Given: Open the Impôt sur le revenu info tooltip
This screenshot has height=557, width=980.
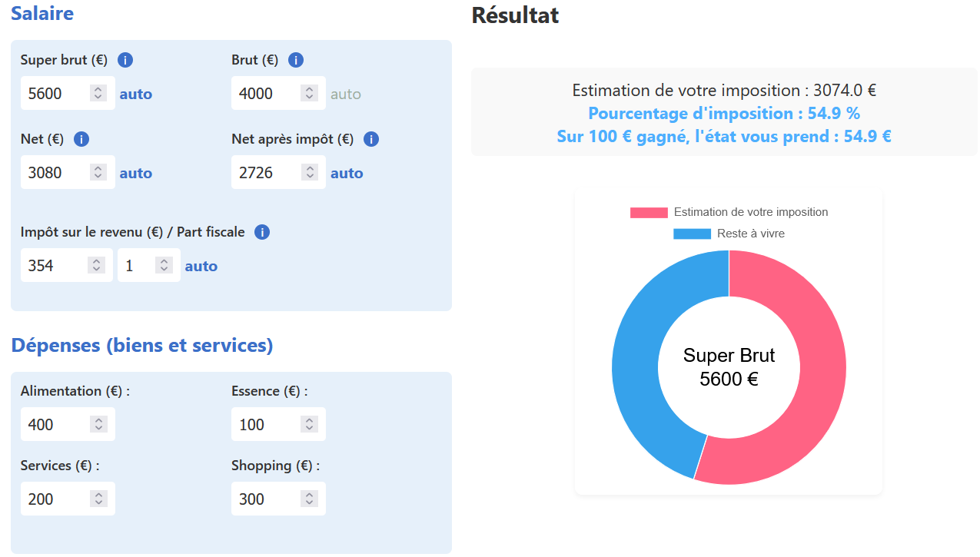Looking at the screenshot, I should click(x=261, y=231).
